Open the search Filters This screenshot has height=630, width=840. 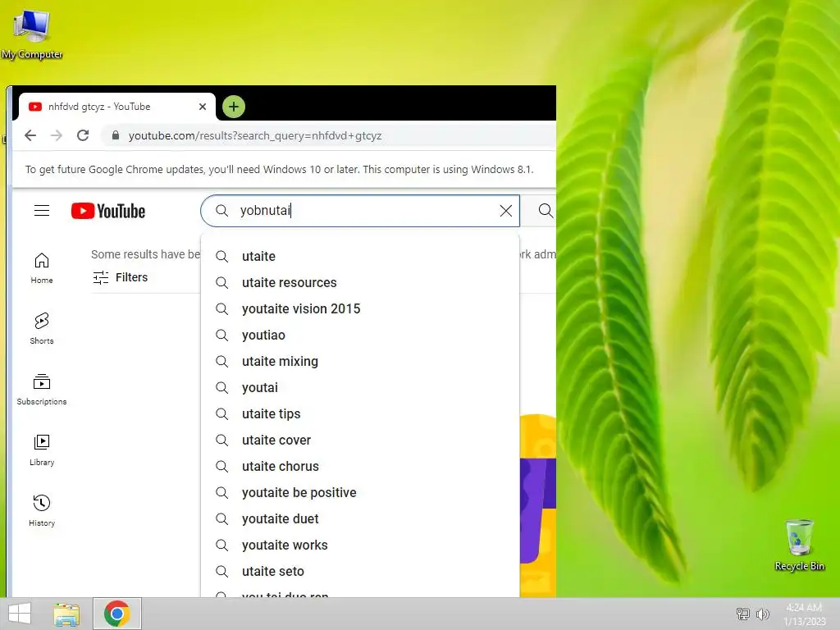(120, 277)
